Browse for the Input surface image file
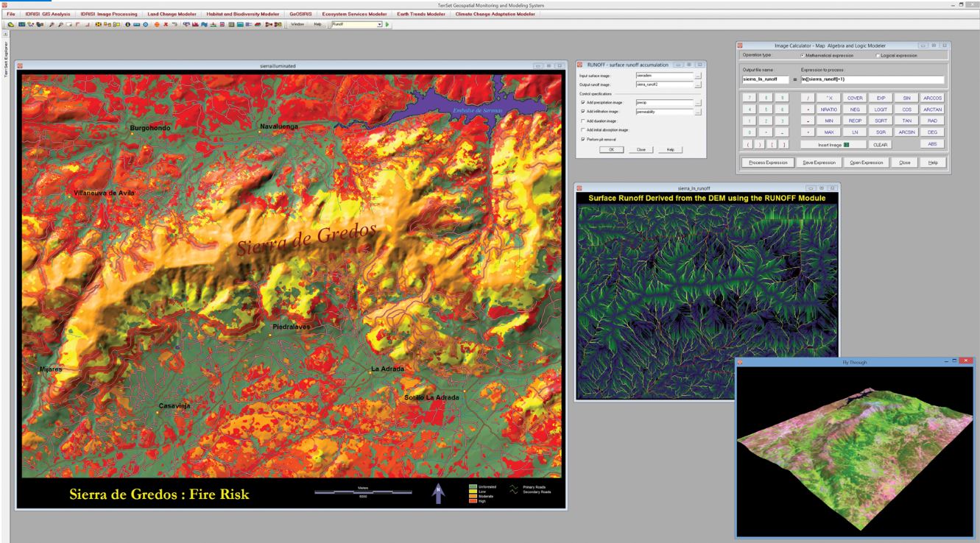Image resolution: width=980 pixels, height=543 pixels. click(698, 76)
